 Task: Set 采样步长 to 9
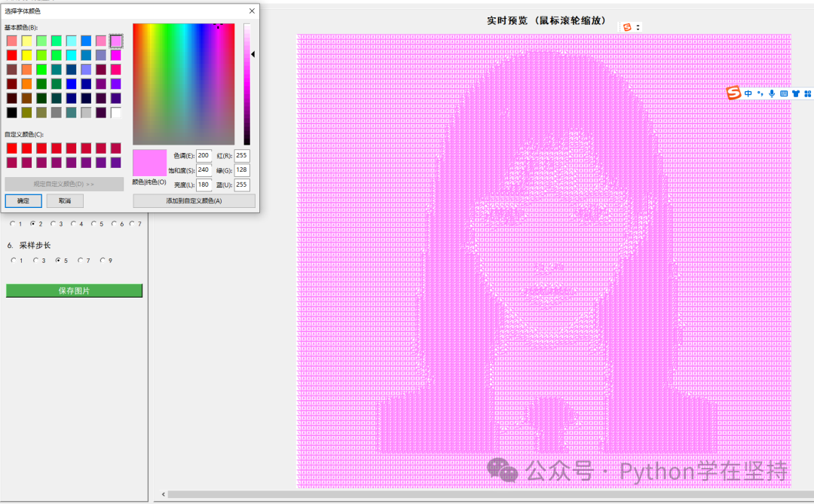tap(103, 260)
